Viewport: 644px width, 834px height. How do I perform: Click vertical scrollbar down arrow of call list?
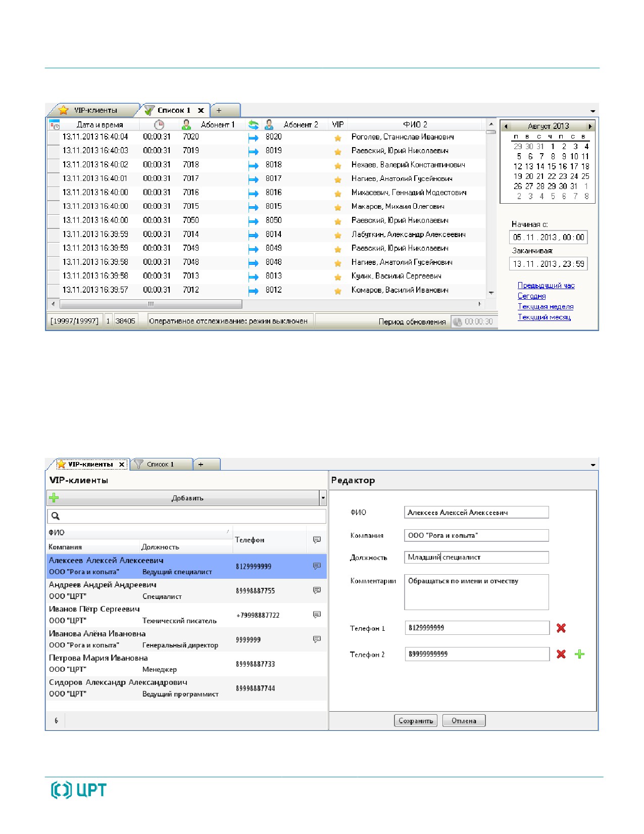click(x=491, y=293)
